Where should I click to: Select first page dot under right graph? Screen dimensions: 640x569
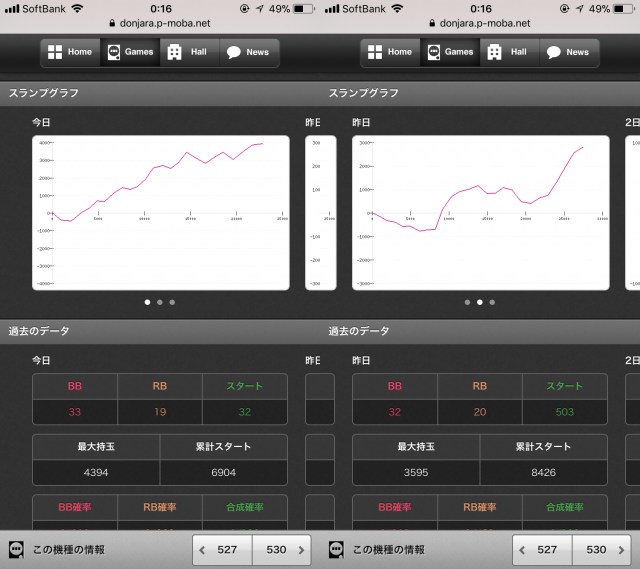467,301
